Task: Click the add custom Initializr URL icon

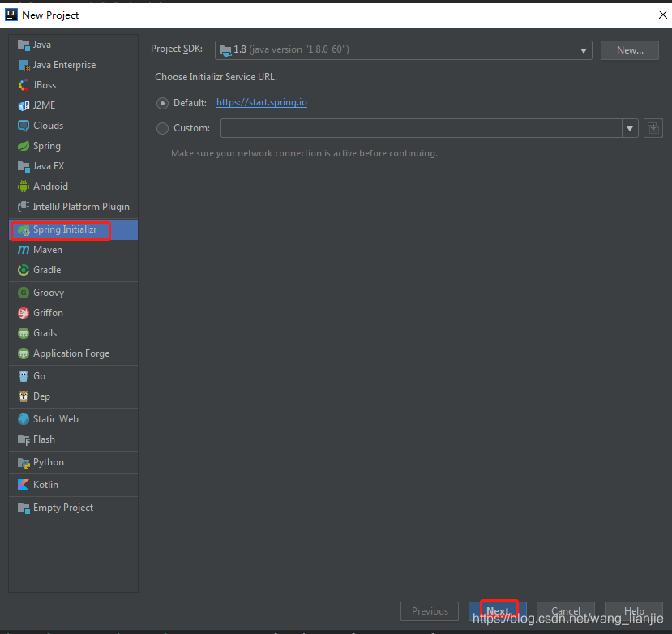Action: (x=653, y=127)
